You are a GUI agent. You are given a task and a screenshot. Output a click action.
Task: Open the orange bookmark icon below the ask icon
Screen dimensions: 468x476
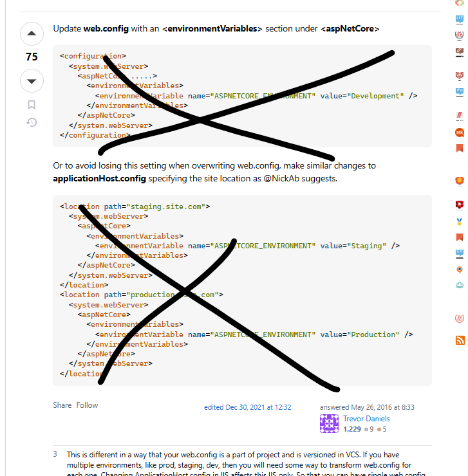coord(460,148)
